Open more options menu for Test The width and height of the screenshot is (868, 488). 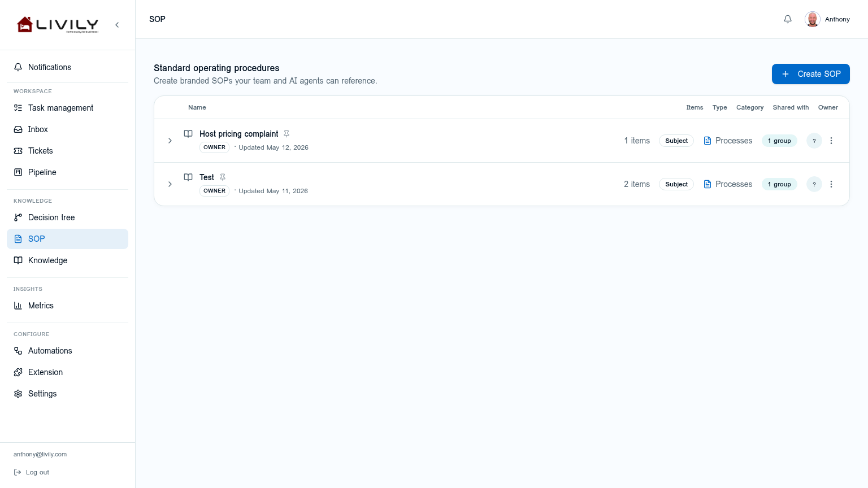tap(831, 184)
